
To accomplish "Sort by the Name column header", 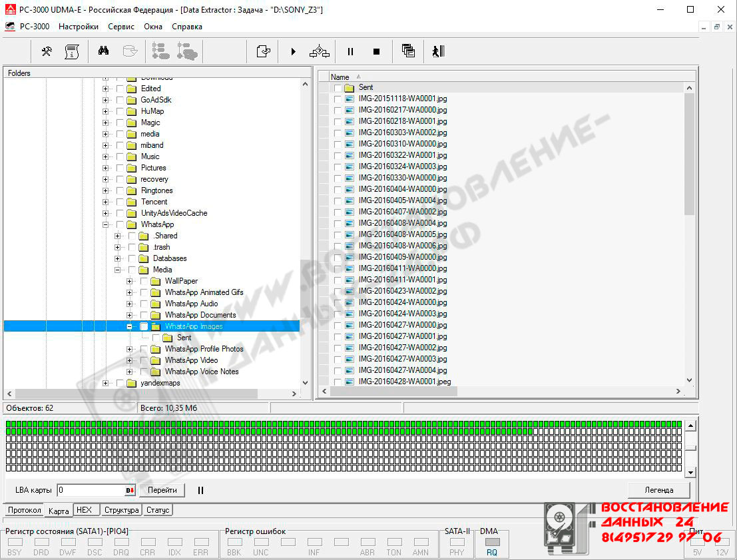I will click(x=340, y=77).
